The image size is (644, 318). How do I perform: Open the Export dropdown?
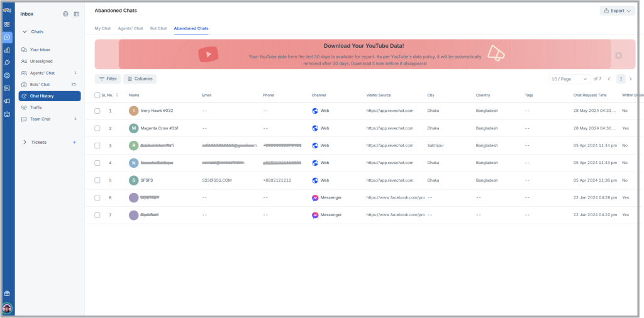[x=617, y=11]
